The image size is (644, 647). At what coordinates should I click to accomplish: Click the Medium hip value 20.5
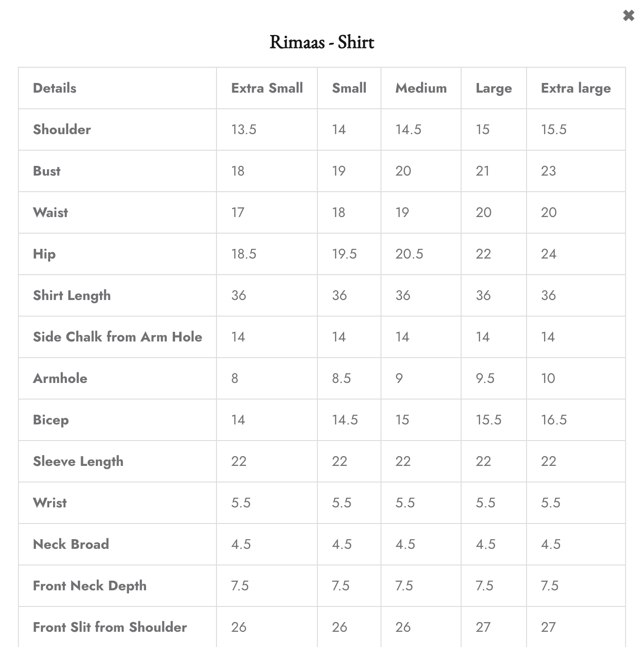pyautogui.click(x=409, y=254)
